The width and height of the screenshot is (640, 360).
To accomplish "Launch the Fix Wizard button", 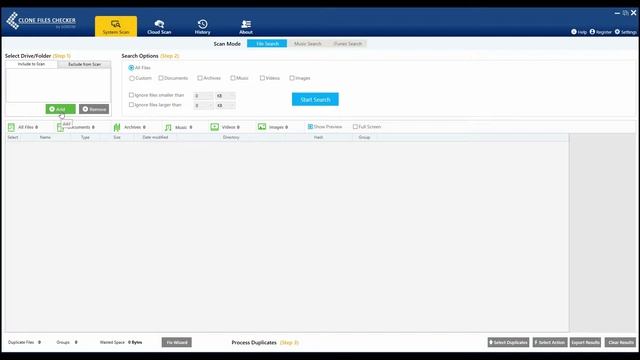I will (x=177, y=342).
